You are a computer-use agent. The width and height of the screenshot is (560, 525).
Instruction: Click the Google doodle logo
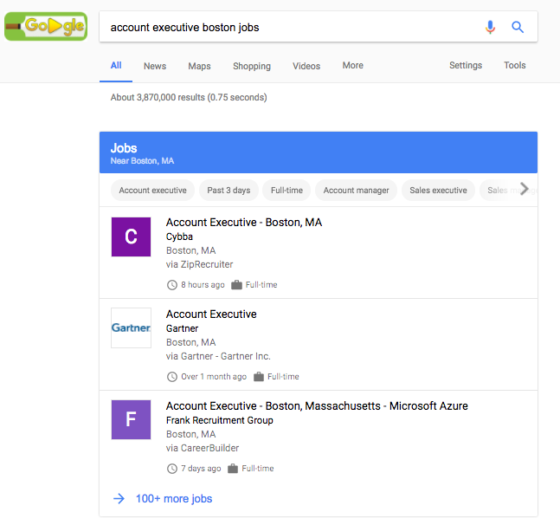click(x=46, y=26)
